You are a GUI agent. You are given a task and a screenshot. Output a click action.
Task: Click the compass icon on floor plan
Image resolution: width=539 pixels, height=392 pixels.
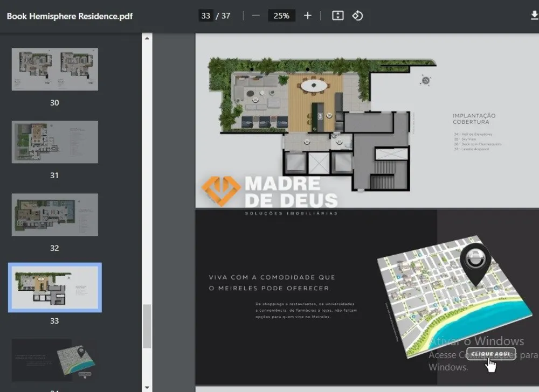click(426, 80)
